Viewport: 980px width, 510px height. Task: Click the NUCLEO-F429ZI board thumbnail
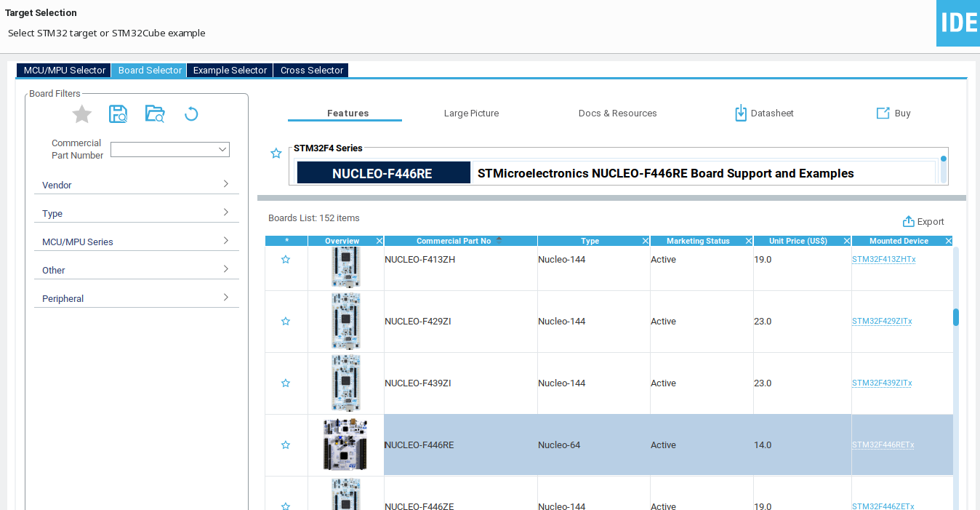[345, 321]
